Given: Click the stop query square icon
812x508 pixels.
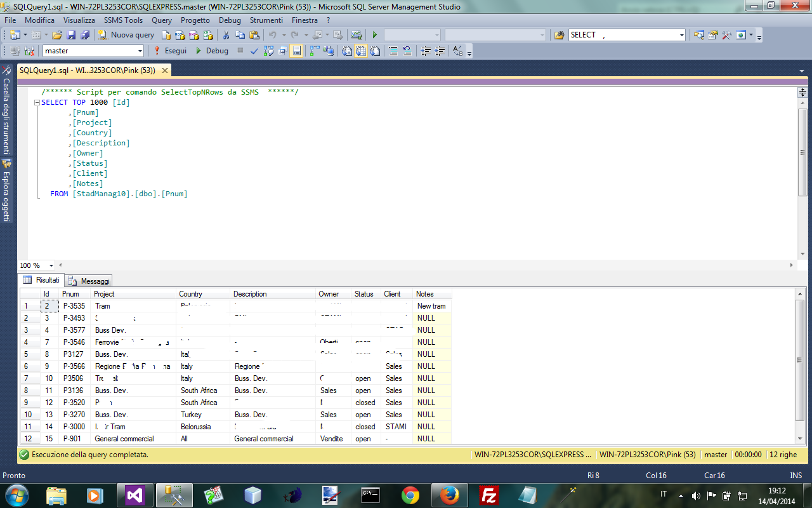Looking at the screenshot, I should point(240,51).
